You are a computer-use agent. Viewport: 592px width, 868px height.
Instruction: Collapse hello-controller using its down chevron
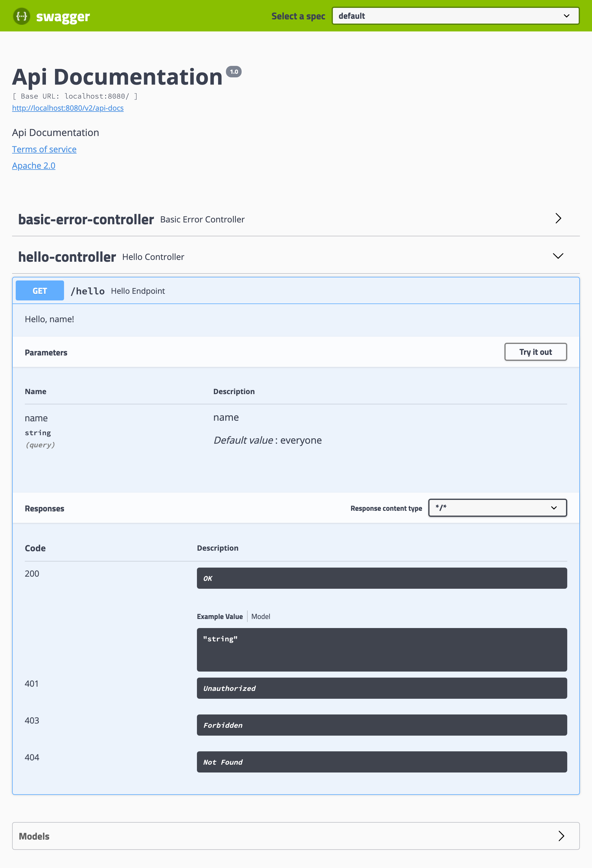[558, 256]
